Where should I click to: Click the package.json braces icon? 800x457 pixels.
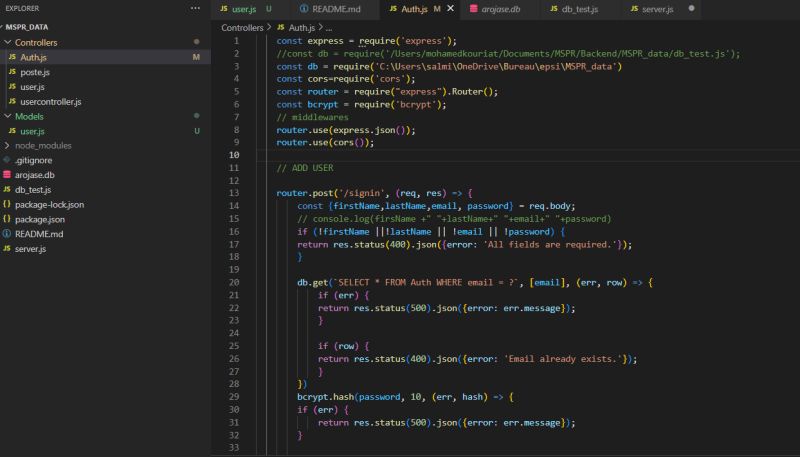(x=7, y=219)
